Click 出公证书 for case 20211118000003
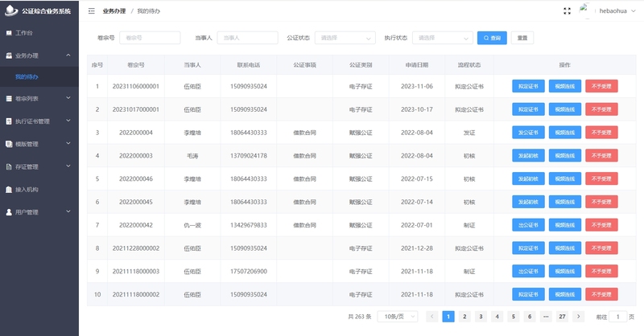The width and height of the screenshot is (644, 336). click(528, 271)
